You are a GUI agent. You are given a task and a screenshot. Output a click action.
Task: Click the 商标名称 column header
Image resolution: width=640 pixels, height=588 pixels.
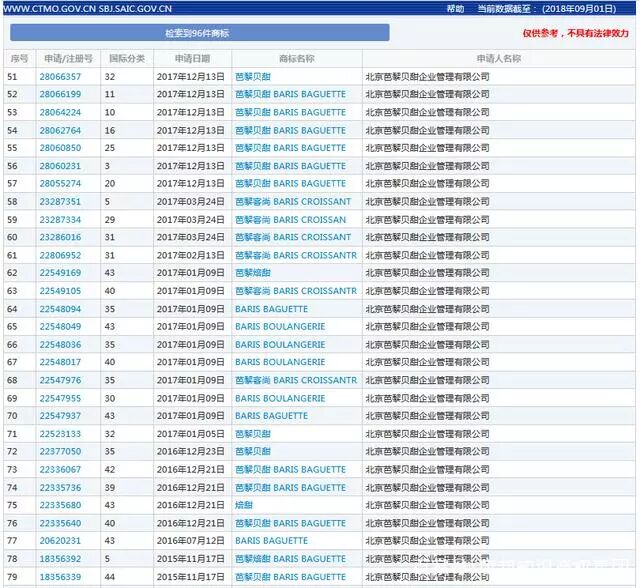point(297,59)
